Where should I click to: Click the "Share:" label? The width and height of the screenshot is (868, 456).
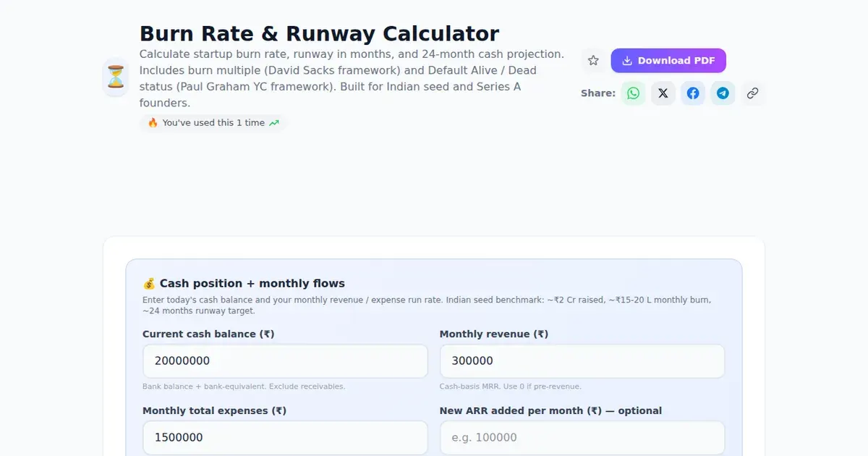tap(598, 93)
